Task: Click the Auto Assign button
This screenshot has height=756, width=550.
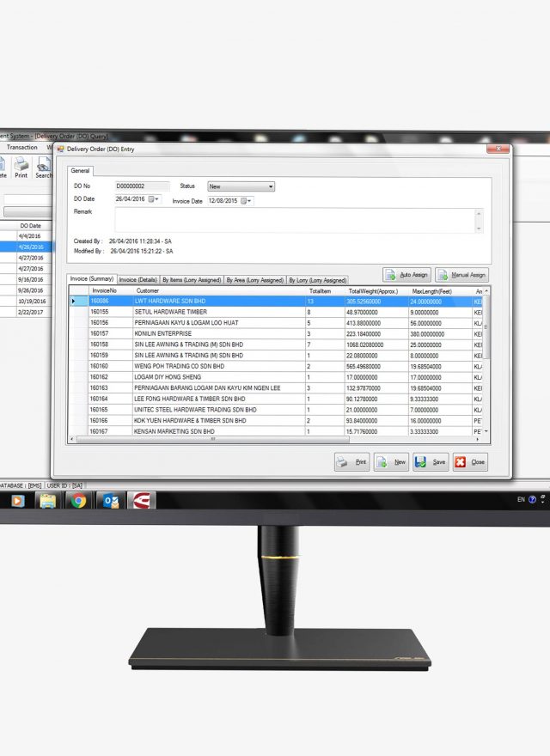Action: pos(406,275)
